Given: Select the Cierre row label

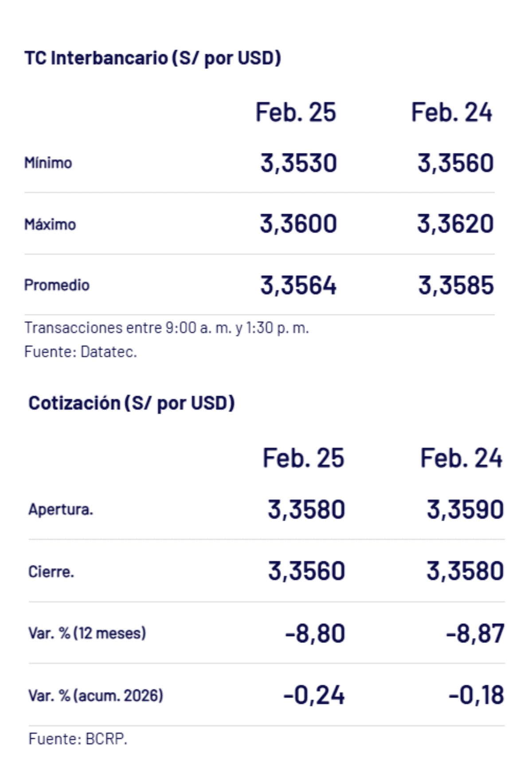Looking at the screenshot, I should pos(51,572).
